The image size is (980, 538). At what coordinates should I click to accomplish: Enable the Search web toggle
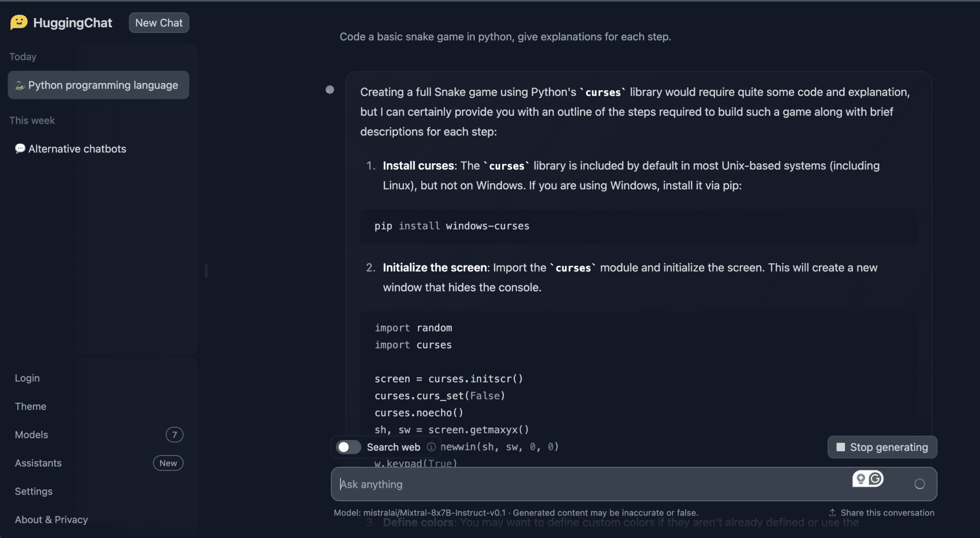click(348, 447)
